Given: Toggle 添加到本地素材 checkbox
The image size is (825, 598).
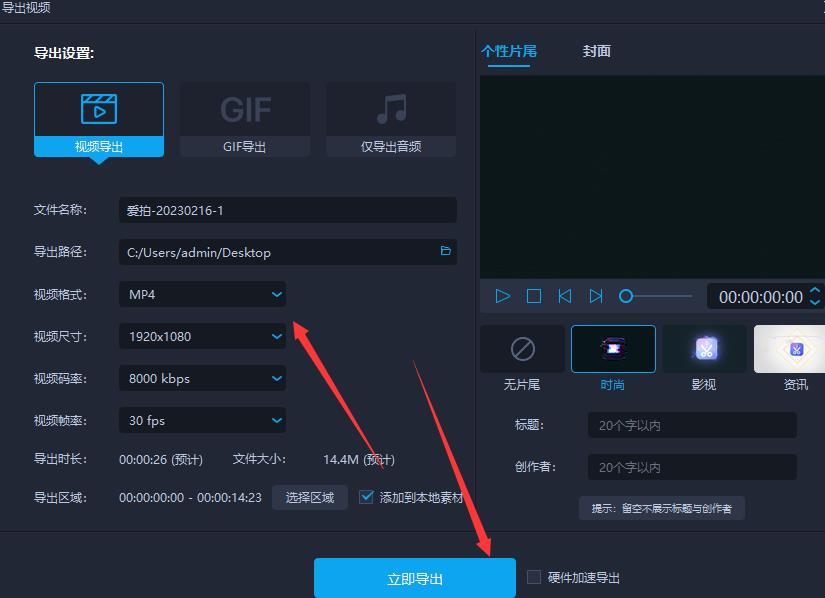Looking at the screenshot, I should 366,497.
